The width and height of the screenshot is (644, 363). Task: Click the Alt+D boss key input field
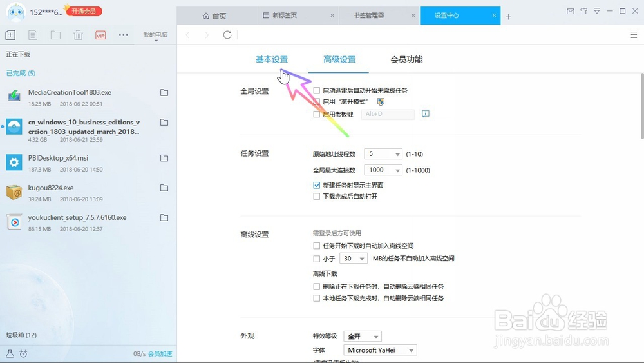pyautogui.click(x=388, y=114)
